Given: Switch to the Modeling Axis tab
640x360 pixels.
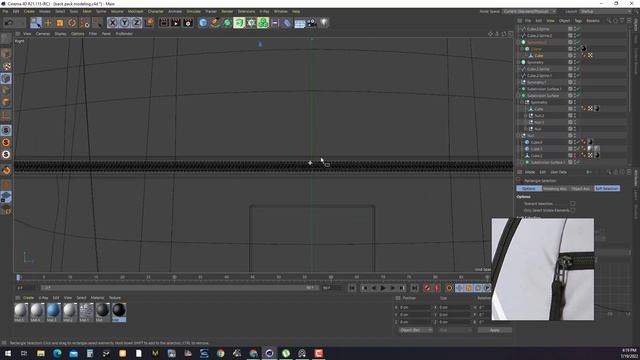Looking at the screenshot, I should tap(555, 189).
